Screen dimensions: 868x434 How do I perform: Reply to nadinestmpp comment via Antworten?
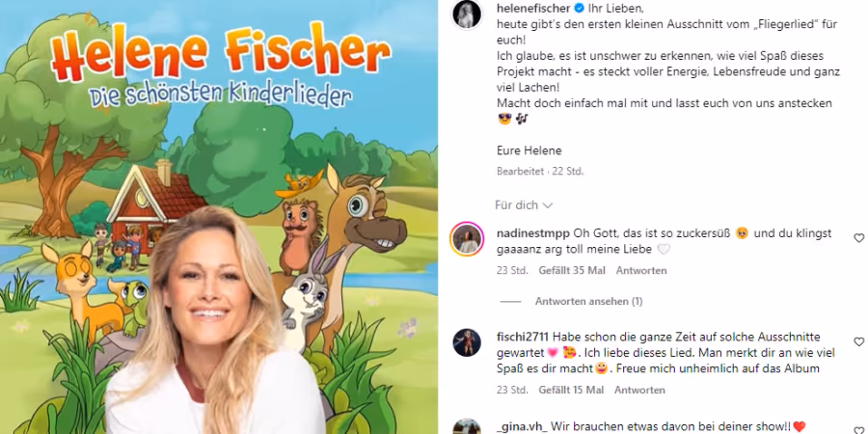click(641, 271)
